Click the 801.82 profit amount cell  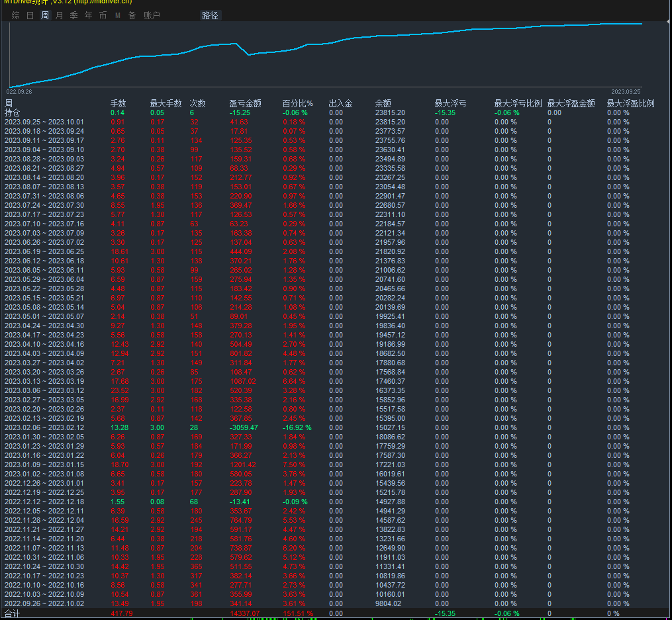241,353
